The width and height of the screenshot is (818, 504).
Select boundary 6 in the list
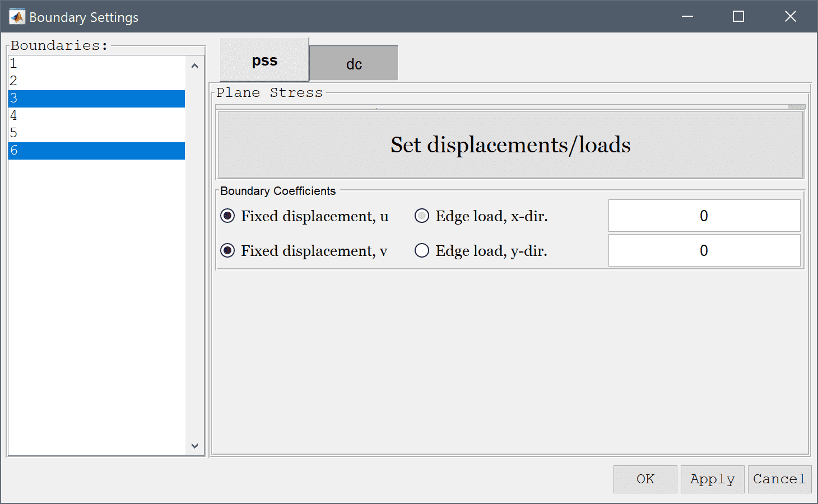click(96, 151)
